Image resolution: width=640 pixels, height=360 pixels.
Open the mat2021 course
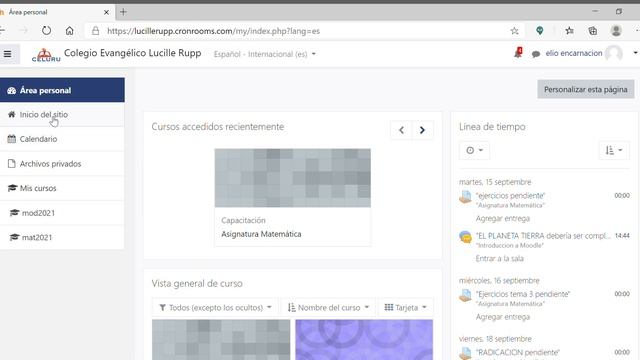62,237
